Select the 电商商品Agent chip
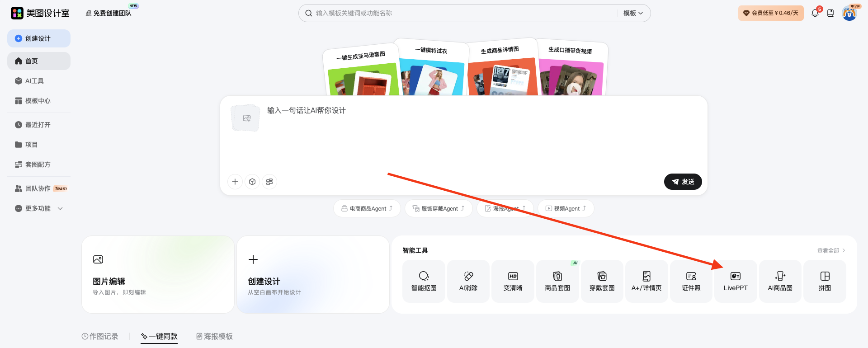This screenshot has height=348, width=868. click(x=367, y=208)
